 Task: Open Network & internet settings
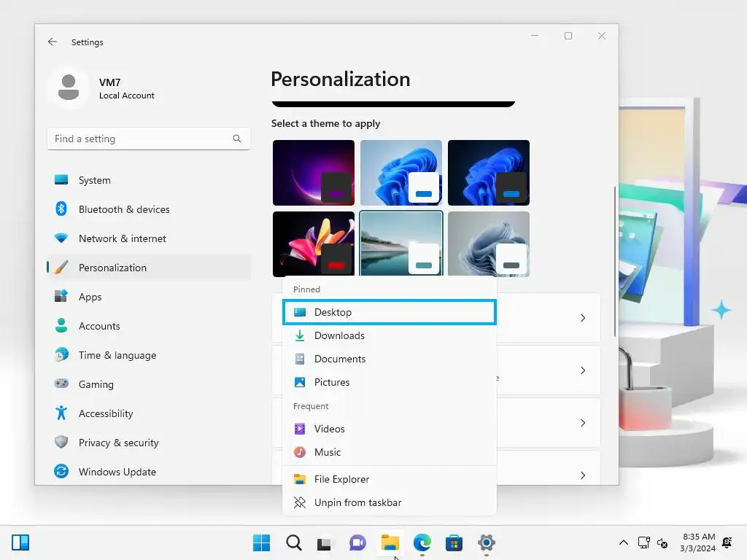[x=149, y=238]
